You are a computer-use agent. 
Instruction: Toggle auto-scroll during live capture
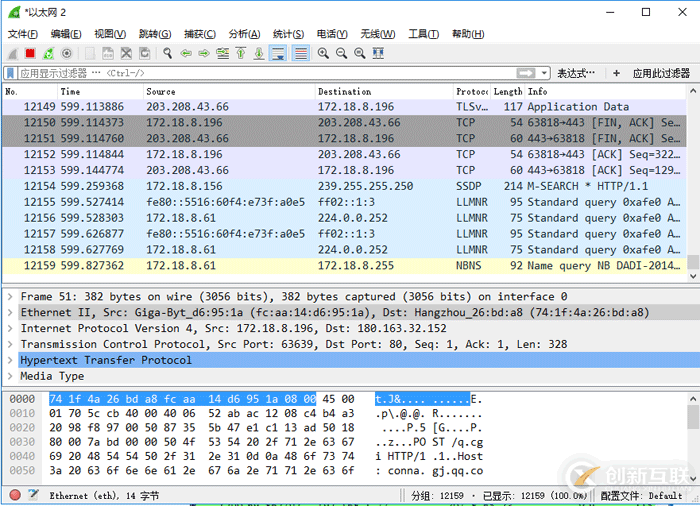point(278,53)
